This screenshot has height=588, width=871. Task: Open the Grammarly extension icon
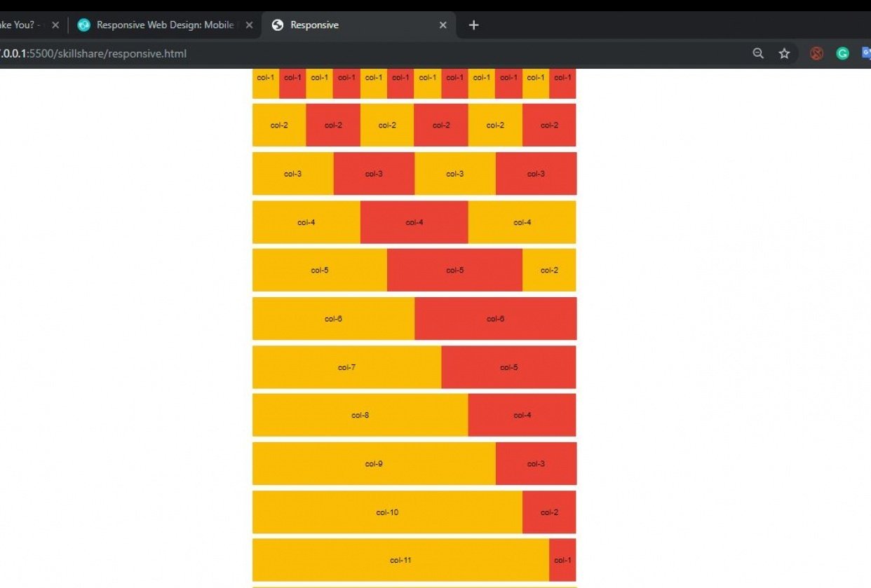[x=842, y=53]
